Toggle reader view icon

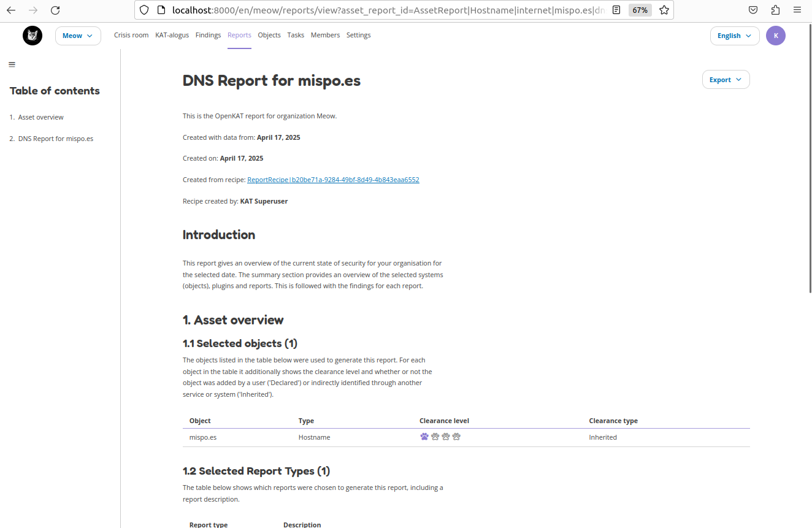coord(616,10)
